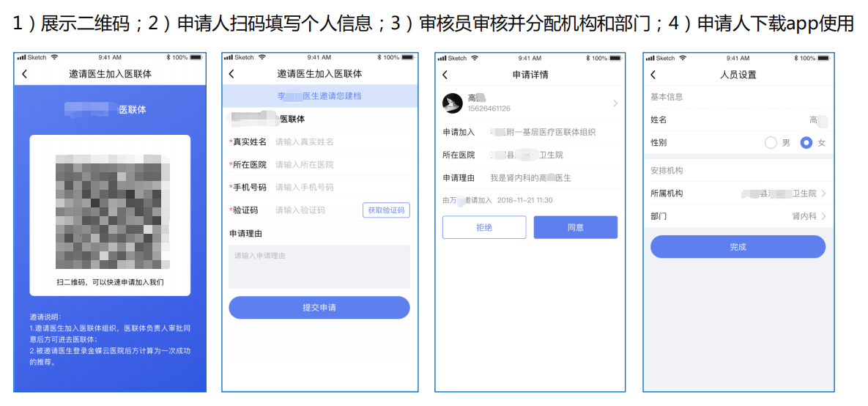Tap Bluetooth icon in third phone's status bar
This screenshot has height=406, width=868.
coord(588,58)
